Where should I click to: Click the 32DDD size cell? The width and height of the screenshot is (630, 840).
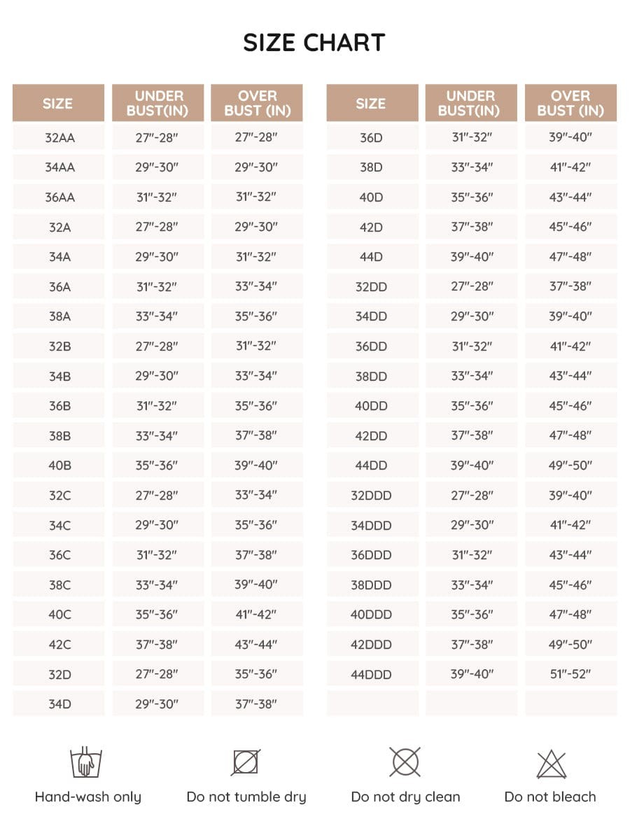pos(372,495)
